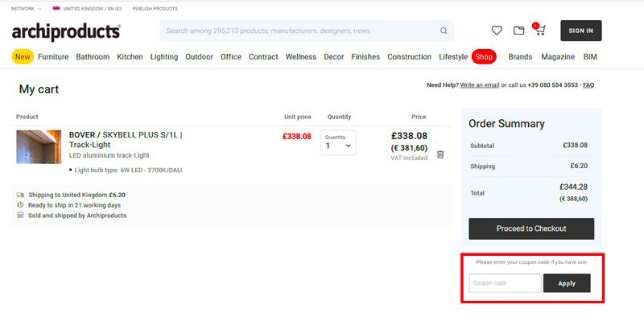Go to the Shop section
The image size is (644, 321).
(x=484, y=56)
